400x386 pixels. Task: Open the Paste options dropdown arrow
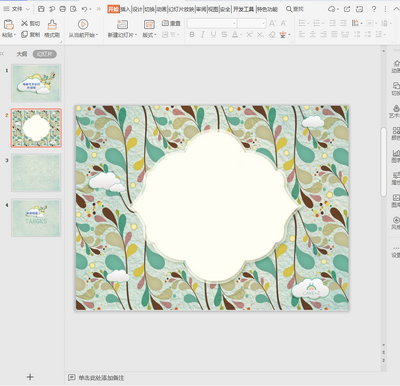pyautogui.click(x=15, y=35)
